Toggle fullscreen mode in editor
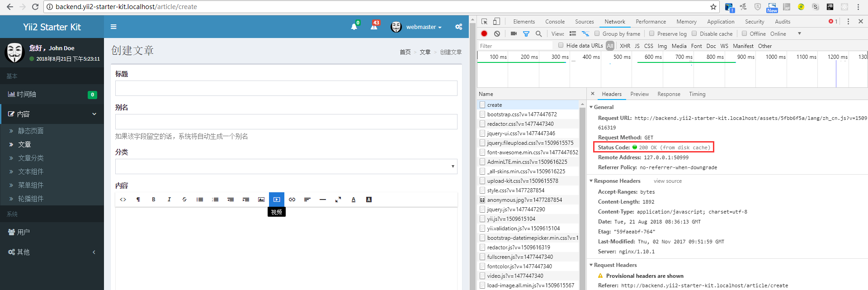Viewport: 868px width, 290px height. 338,200
